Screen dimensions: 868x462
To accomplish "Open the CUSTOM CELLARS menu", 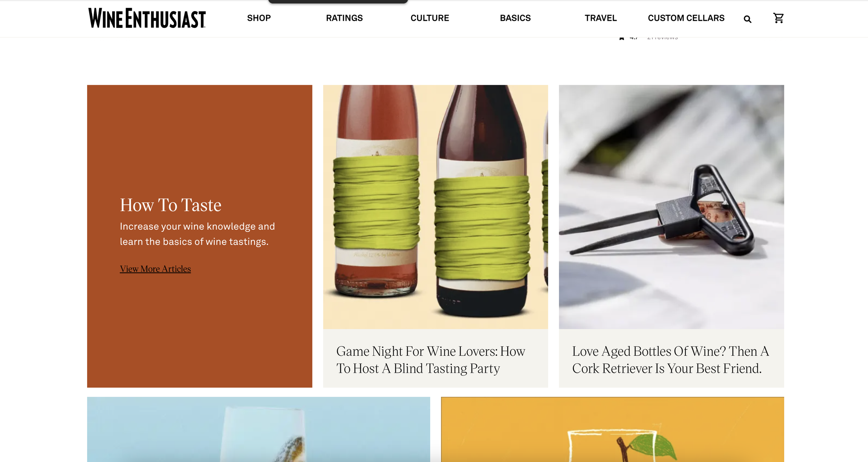I will (686, 18).
